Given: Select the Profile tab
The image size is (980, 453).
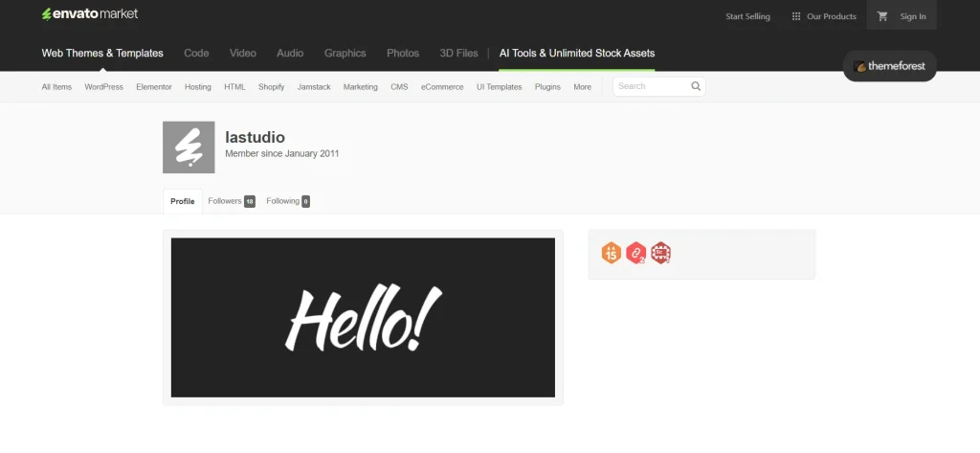Looking at the screenshot, I should tap(183, 201).
